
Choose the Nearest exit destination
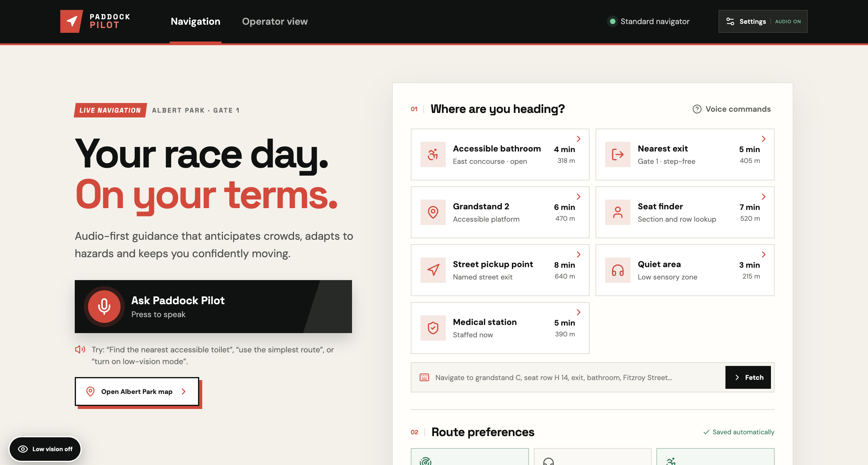(x=685, y=154)
